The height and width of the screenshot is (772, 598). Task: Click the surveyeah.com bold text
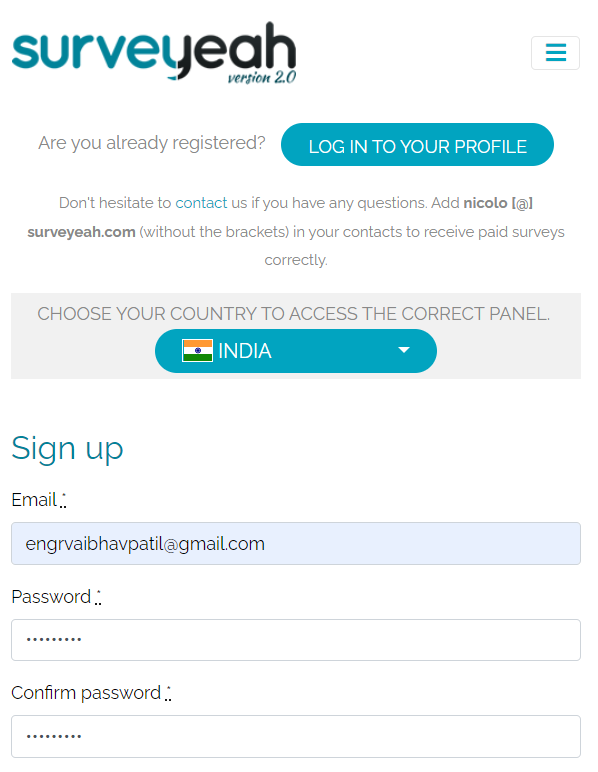82,231
